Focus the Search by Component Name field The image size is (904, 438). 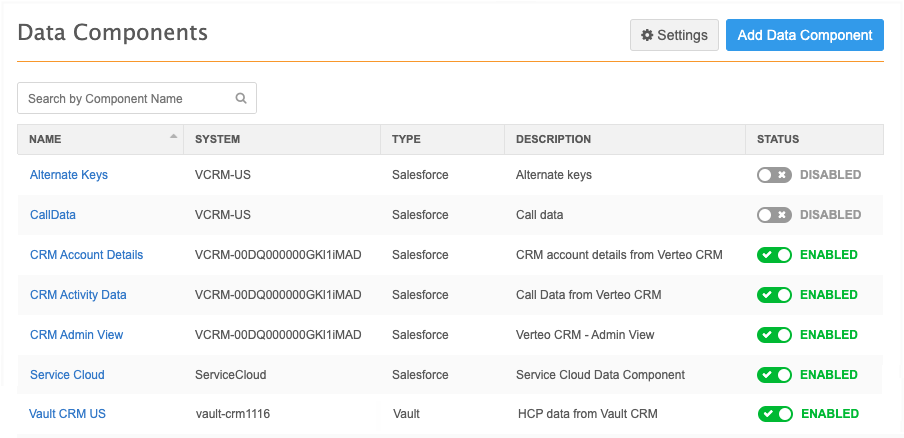pos(128,99)
